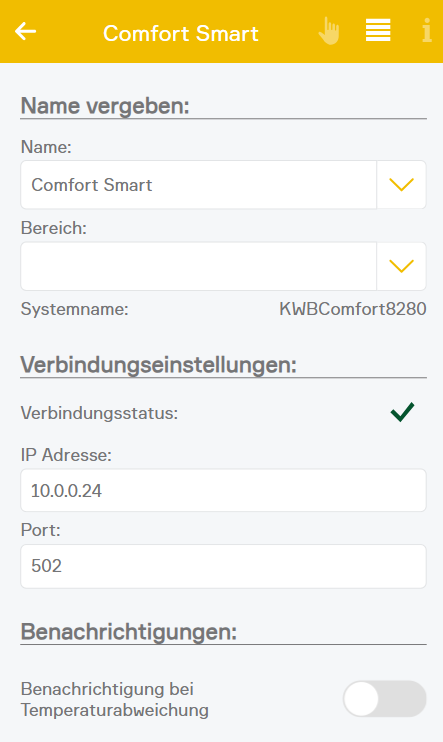Click the Systemname label

(74, 309)
